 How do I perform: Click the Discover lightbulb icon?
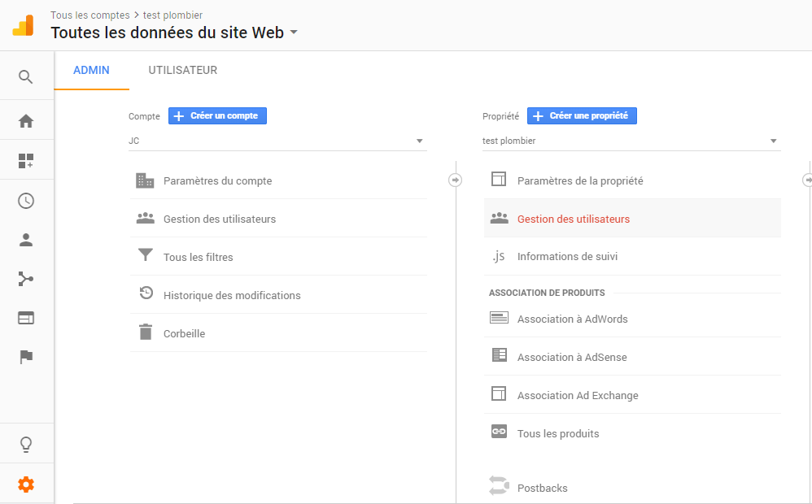click(x=26, y=445)
